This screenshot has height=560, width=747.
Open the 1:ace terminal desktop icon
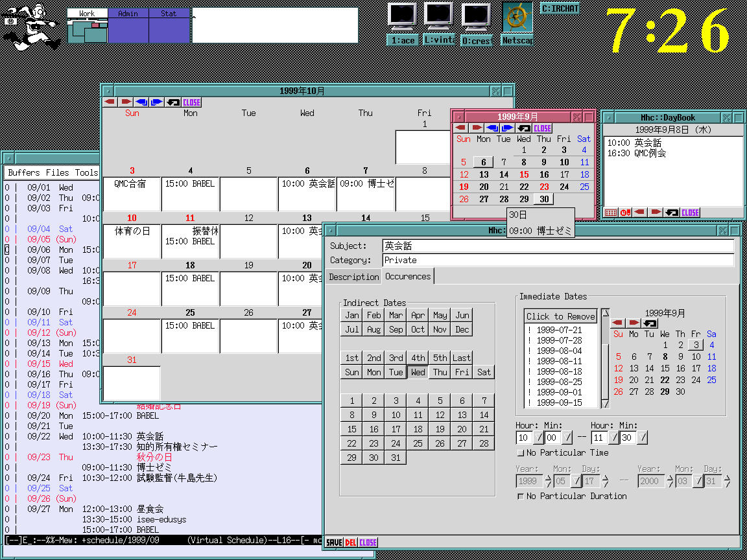click(403, 24)
